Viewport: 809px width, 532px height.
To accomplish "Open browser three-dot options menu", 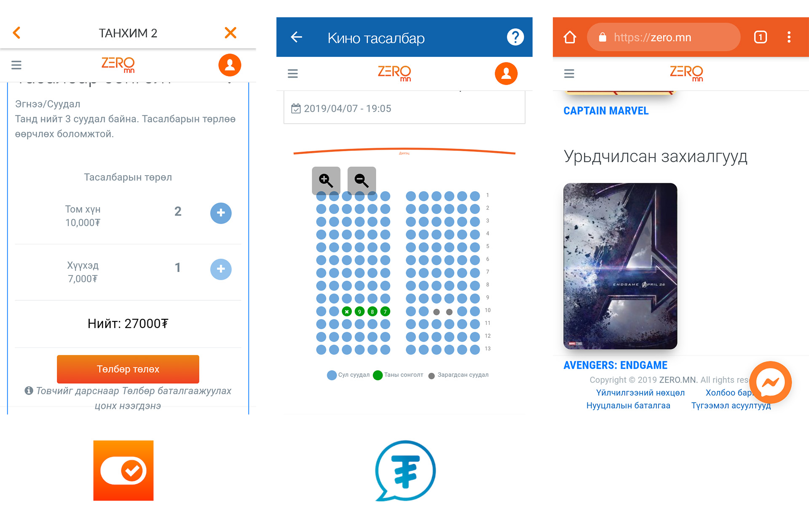I will click(x=789, y=37).
